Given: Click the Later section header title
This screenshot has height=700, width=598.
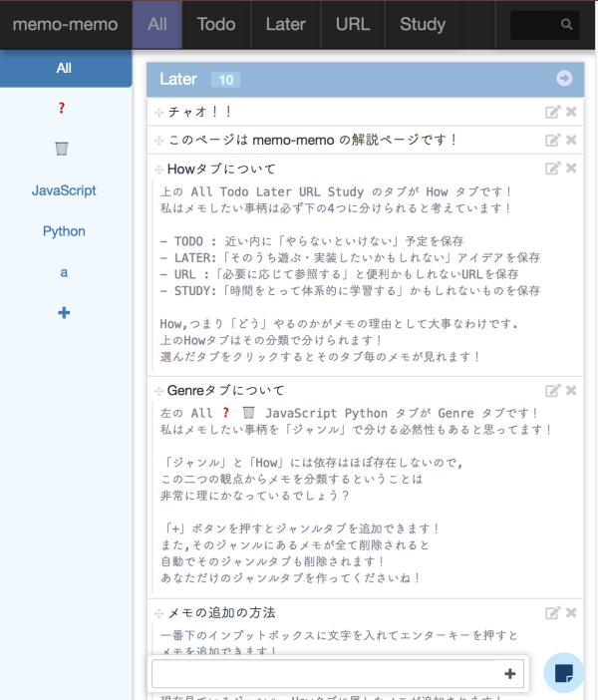Looking at the screenshot, I should [178, 79].
